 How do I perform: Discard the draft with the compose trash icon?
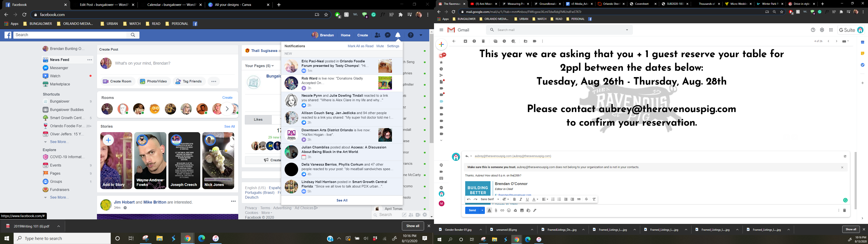pos(844,210)
